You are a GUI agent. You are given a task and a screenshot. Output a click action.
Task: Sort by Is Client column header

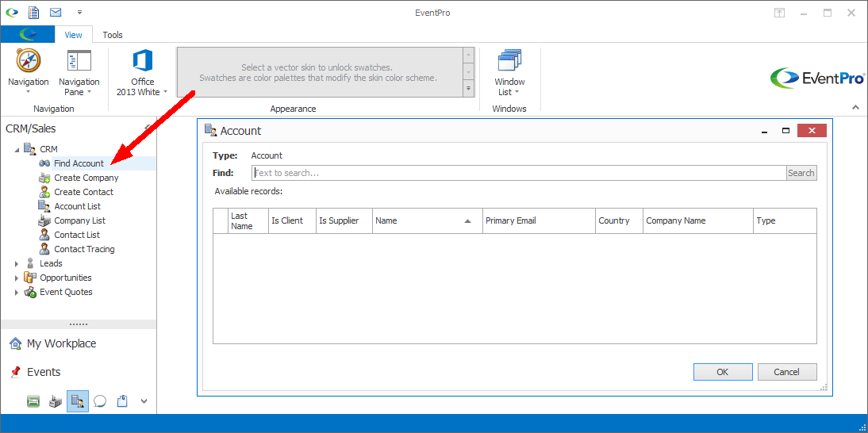292,220
